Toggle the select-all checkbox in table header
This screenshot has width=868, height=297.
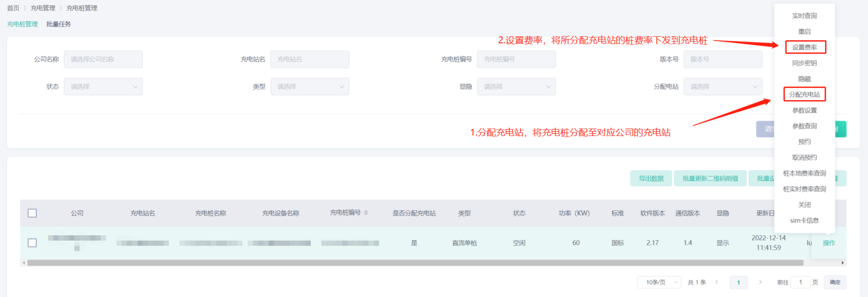[x=33, y=213]
